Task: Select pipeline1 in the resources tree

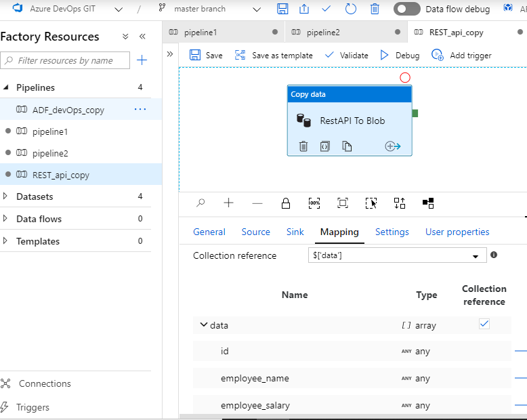Action: (50, 131)
